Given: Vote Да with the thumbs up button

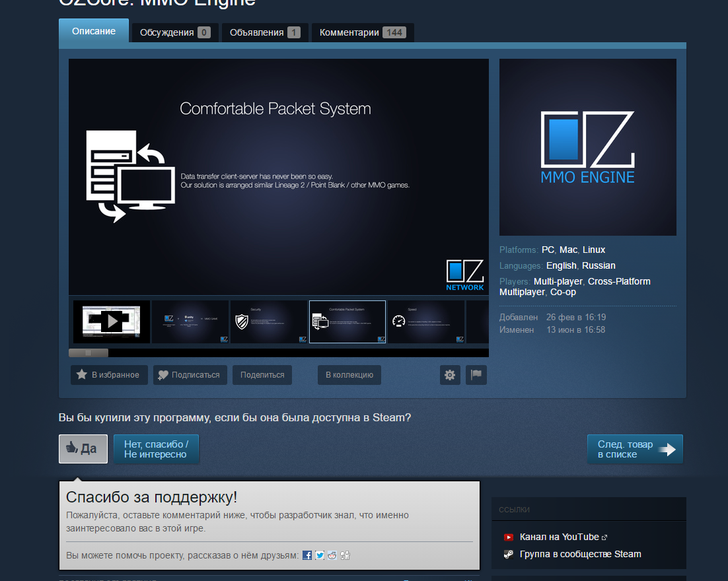Looking at the screenshot, I should 83,449.
